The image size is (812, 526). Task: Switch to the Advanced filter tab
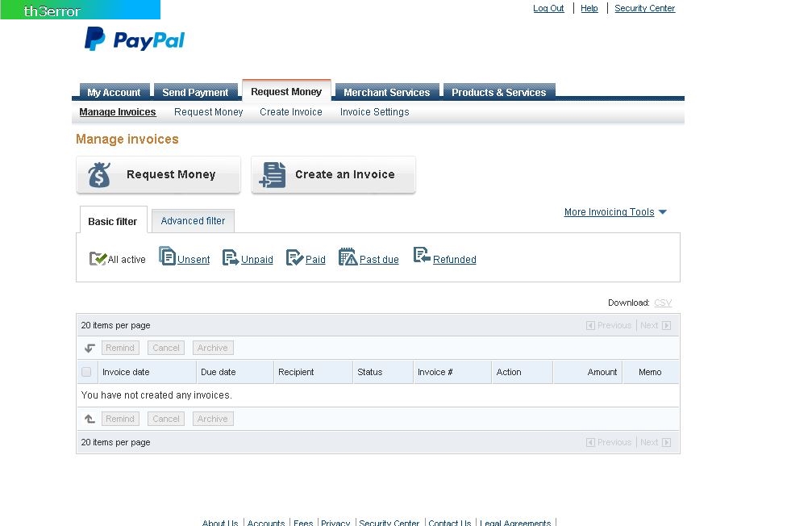(x=193, y=221)
